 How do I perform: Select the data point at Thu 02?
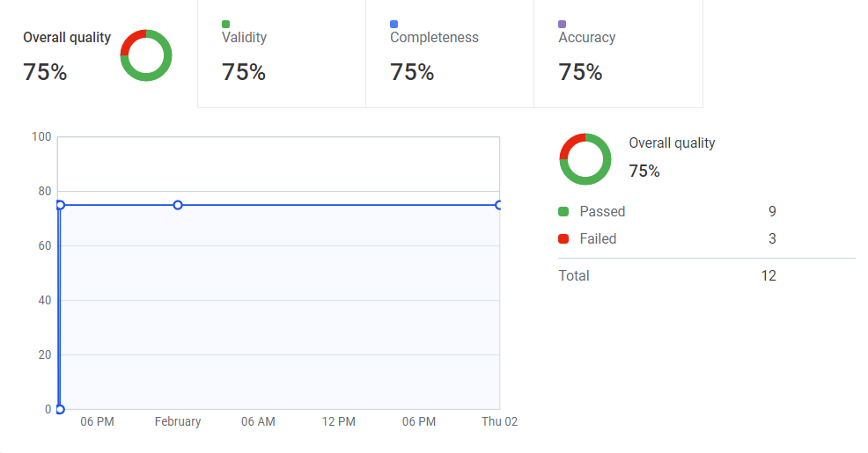(x=499, y=205)
